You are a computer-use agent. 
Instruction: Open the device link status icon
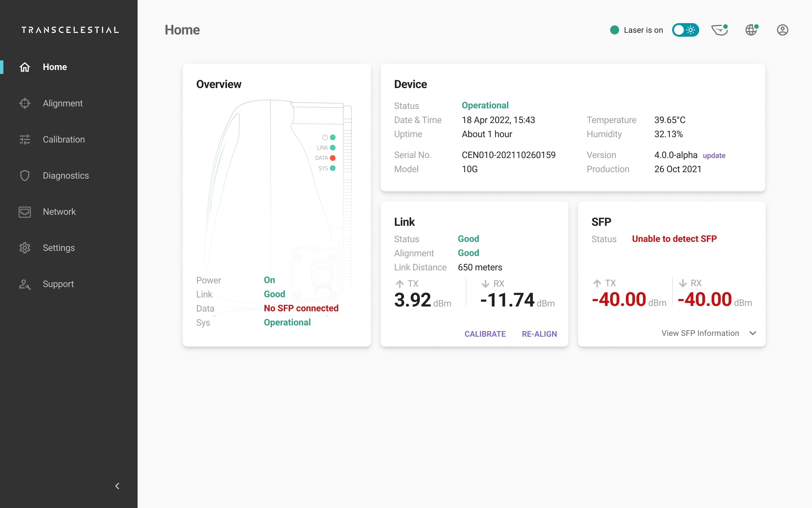pos(720,30)
